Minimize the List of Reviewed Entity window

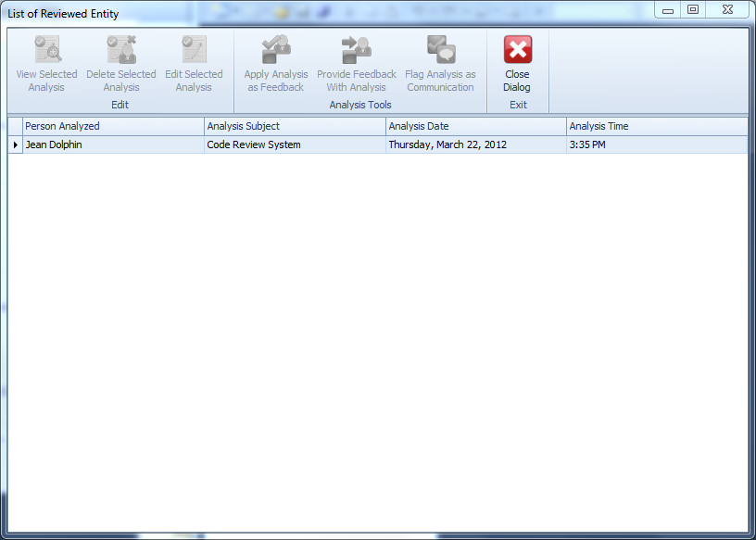pos(668,9)
